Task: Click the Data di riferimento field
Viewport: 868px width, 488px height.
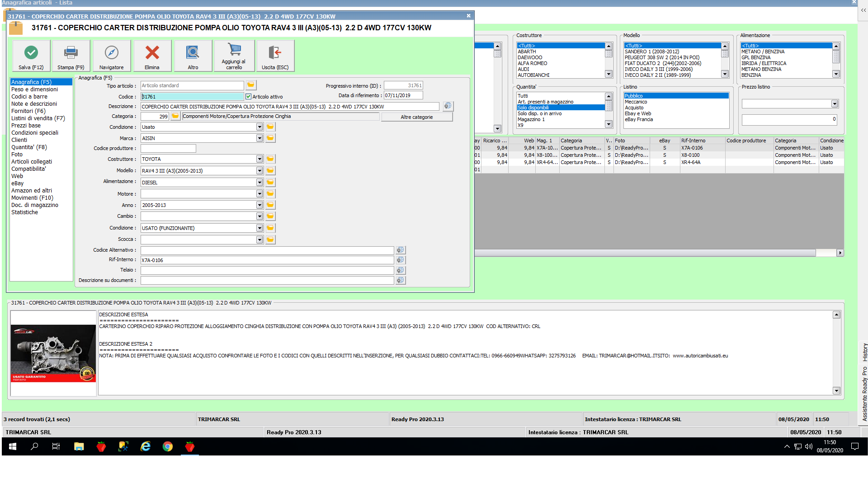Action: pos(403,95)
